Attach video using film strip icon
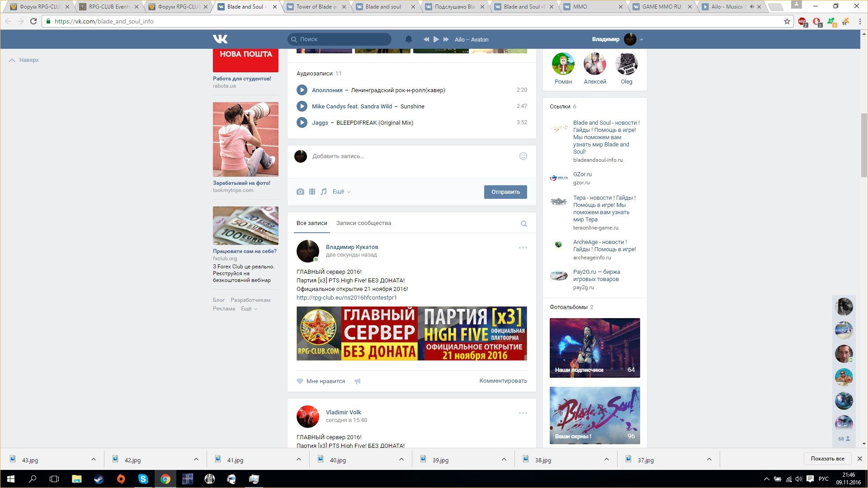 pyautogui.click(x=312, y=192)
